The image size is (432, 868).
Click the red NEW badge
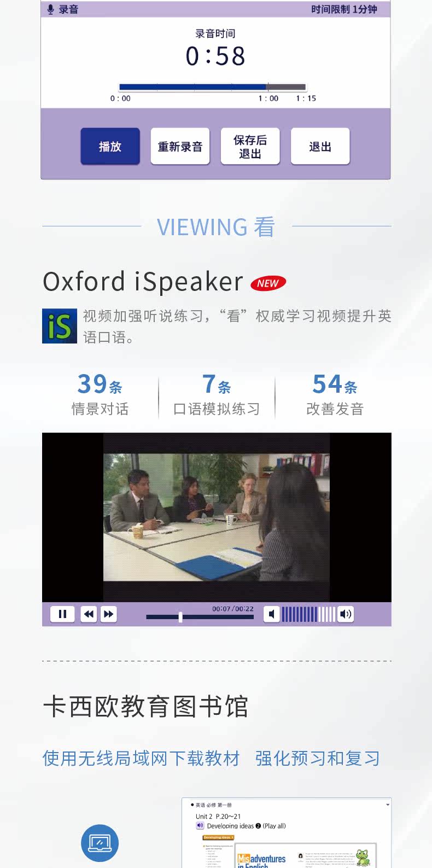pyautogui.click(x=268, y=283)
